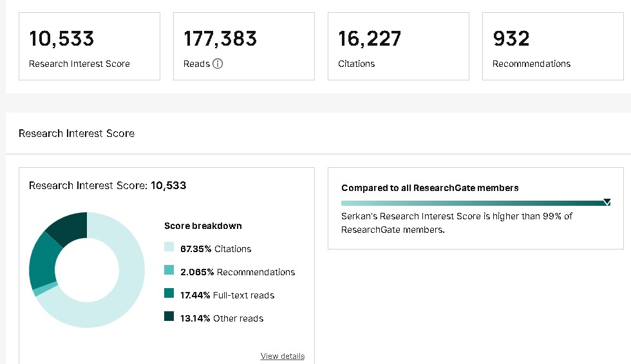Screen dimensions: 631x364
Task: Select the 16,227 Citations stat card
Action: [x=399, y=46]
